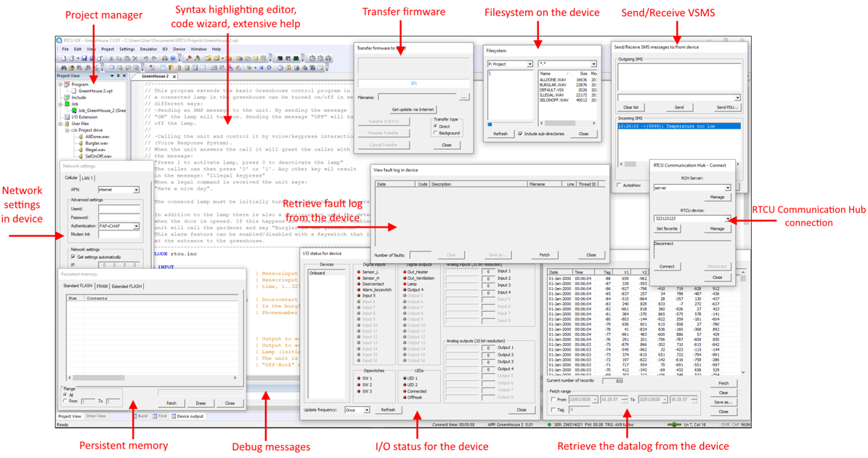Select the All range radio button

coord(65,395)
